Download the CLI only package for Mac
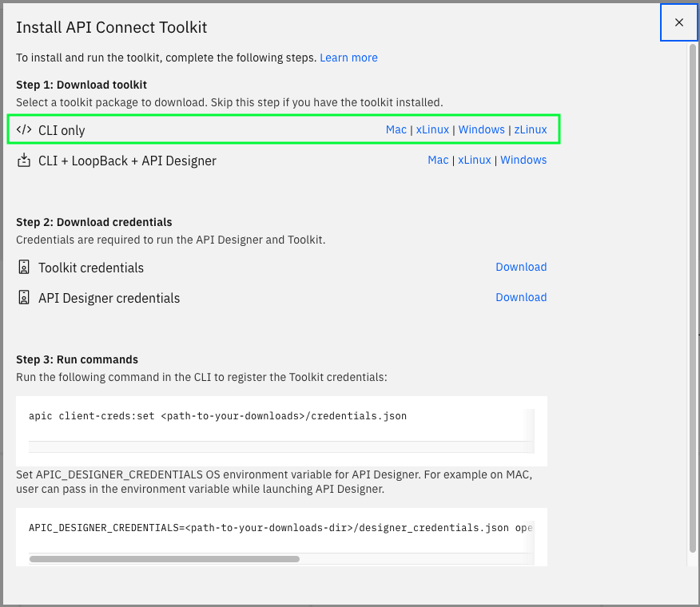The width and height of the screenshot is (700, 607). tap(396, 129)
